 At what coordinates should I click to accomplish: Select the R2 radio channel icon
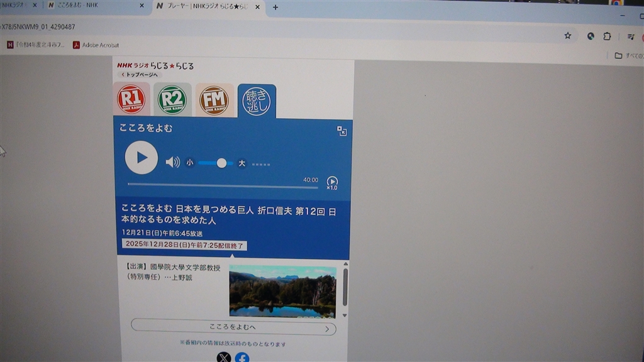coord(172,99)
